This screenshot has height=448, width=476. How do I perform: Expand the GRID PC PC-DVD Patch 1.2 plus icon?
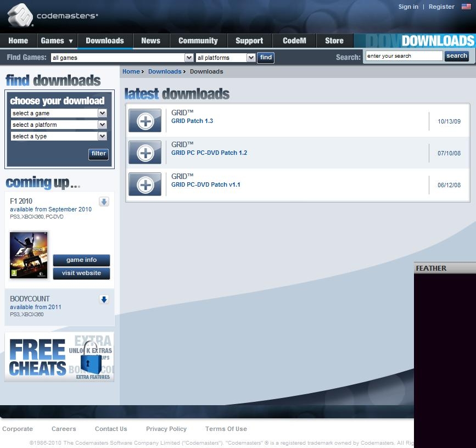pos(145,153)
